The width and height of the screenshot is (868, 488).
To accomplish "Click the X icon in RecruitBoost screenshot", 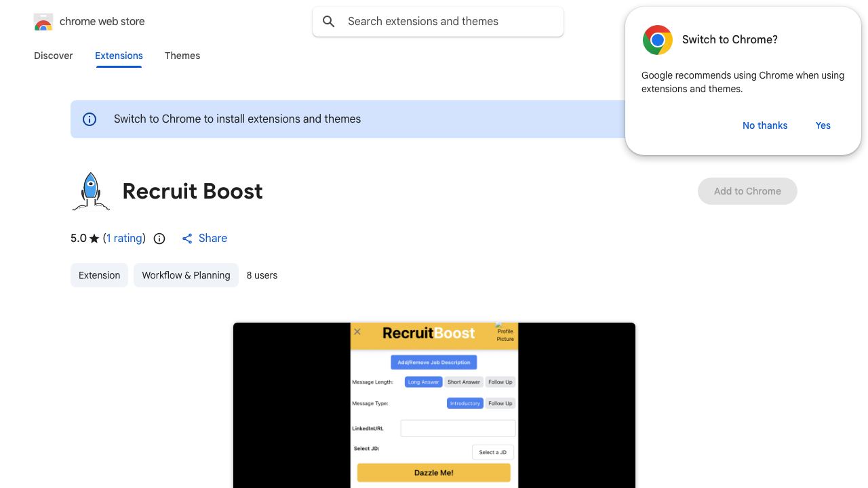I will (x=357, y=331).
